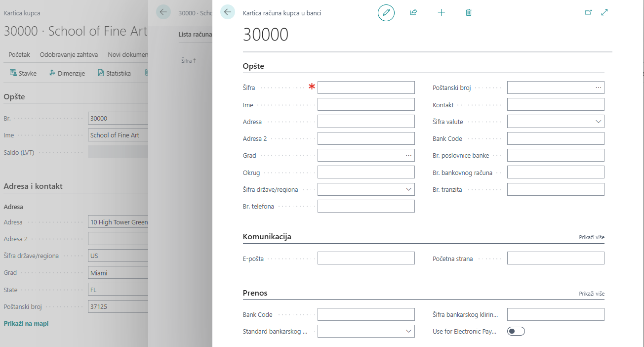Viewport: 644px width, 347px height.
Task: Click Prikaži više in Komunikacija section
Action: point(591,237)
